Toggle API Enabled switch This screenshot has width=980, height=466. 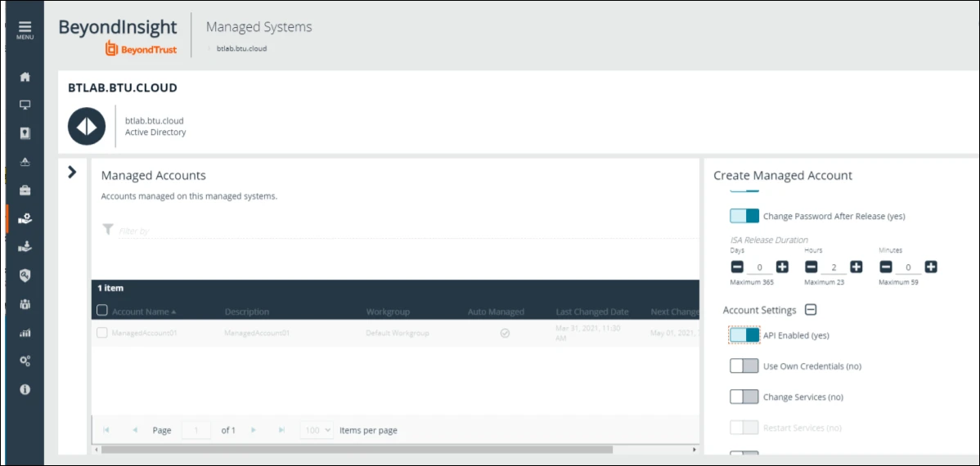(x=744, y=335)
